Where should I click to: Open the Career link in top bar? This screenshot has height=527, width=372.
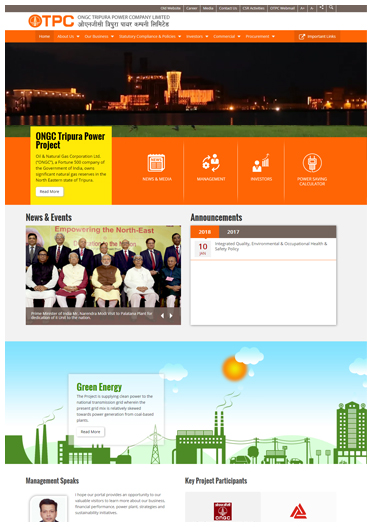click(192, 8)
